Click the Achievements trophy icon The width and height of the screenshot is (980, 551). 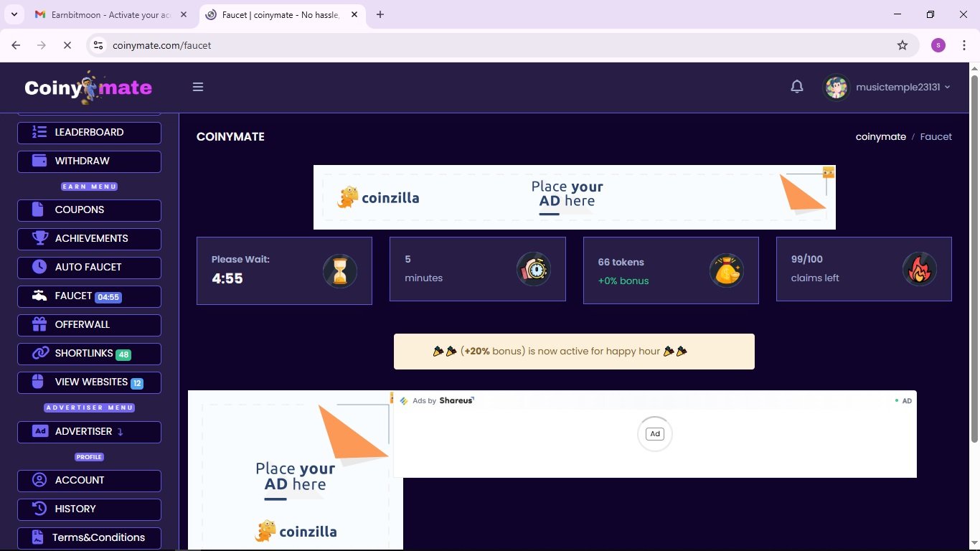(39, 238)
